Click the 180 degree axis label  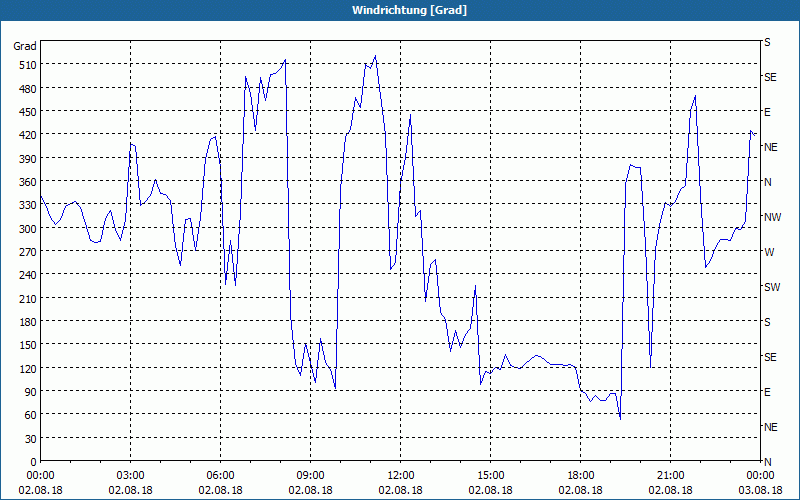[28, 321]
